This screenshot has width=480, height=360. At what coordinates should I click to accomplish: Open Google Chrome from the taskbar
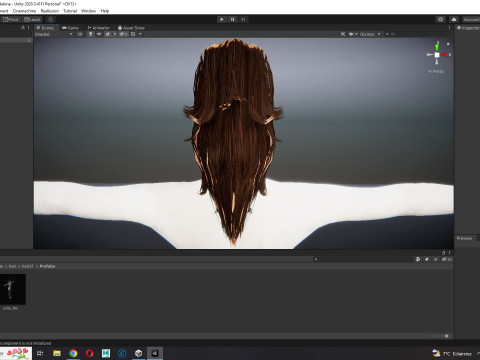pyautogui.click(x=73, y=353)
